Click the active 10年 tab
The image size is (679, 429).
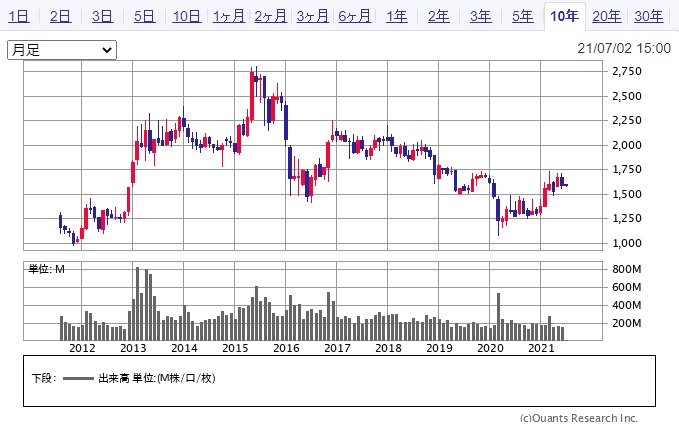pyautogui.click(x=565, y=16)
